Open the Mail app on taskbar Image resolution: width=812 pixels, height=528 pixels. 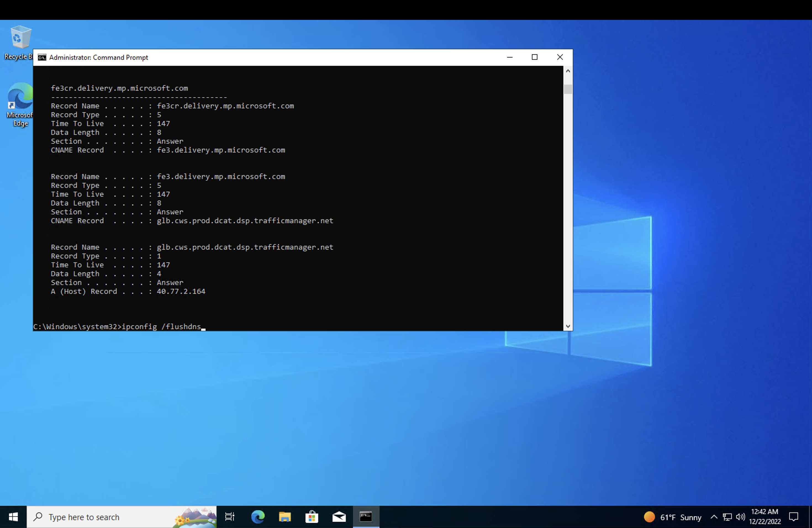339,517
